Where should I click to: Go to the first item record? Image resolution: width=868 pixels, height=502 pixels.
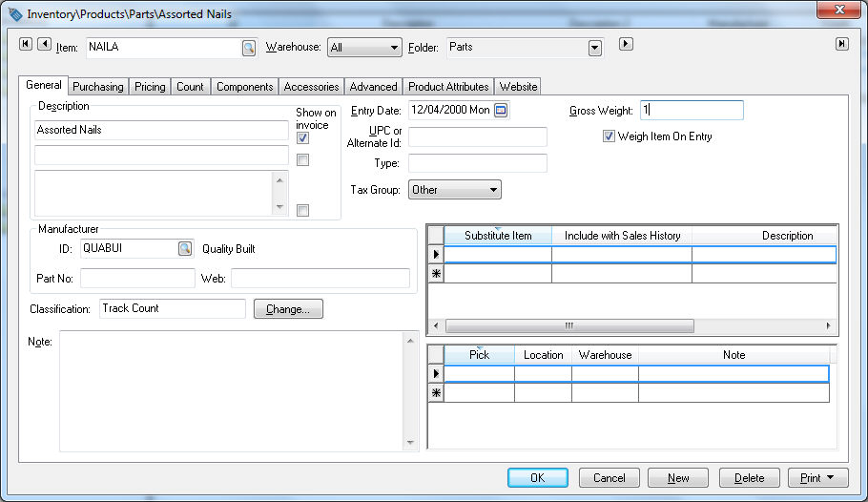coord(26,44)
